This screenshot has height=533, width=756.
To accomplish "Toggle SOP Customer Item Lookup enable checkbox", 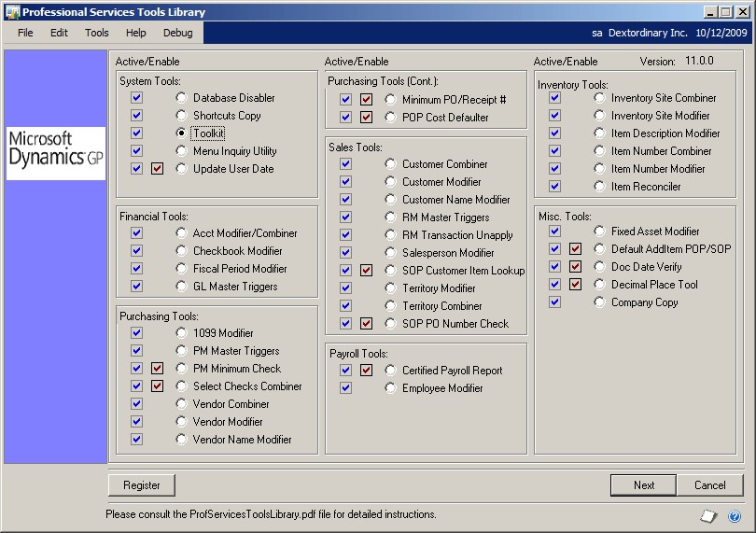I will click(x=367, y=270).
